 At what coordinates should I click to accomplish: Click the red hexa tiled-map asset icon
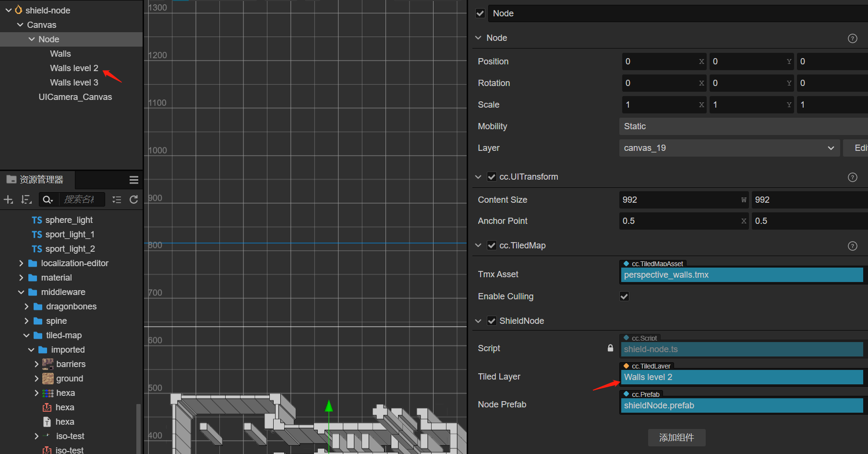(47, 407)
